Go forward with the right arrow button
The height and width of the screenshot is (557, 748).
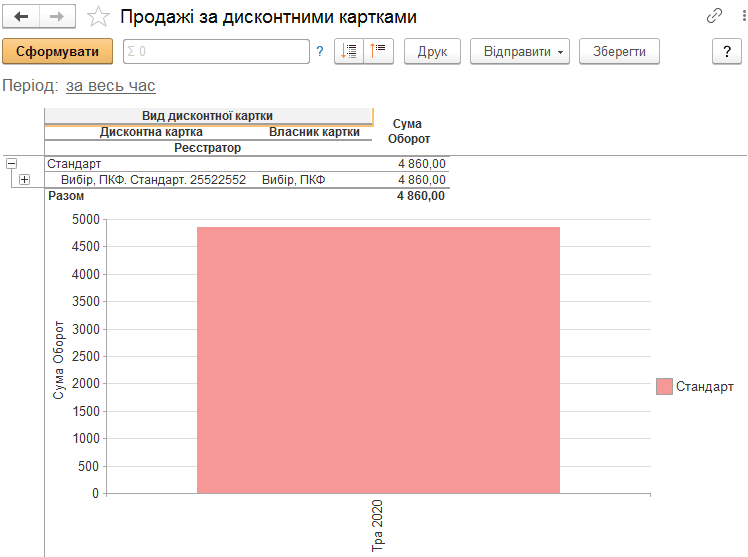pyautogui.click(x=57, y=17)
